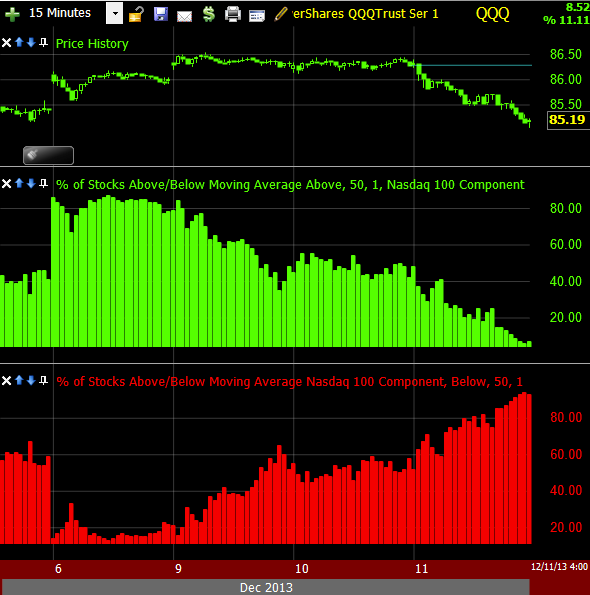Click the 8.52 net change value
The width and height of the screenshot is (590, 595).
pos(577,7)
